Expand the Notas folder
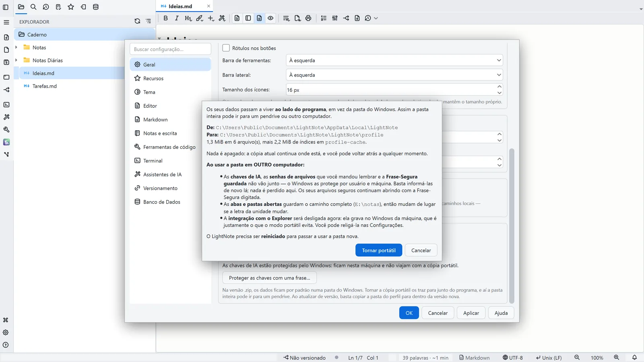 [16, 47]
